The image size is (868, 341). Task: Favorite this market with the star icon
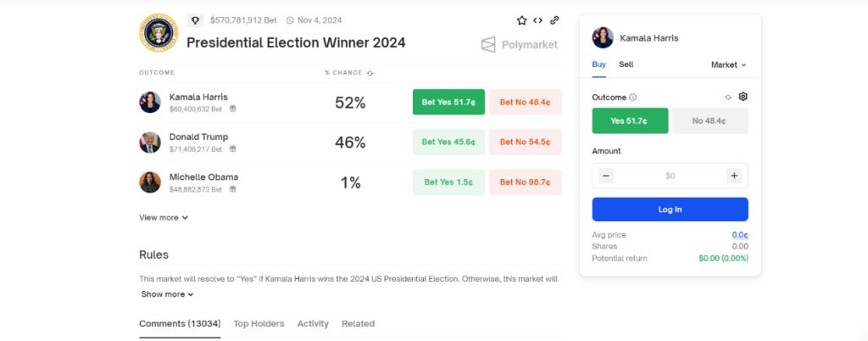coord(521,20)
